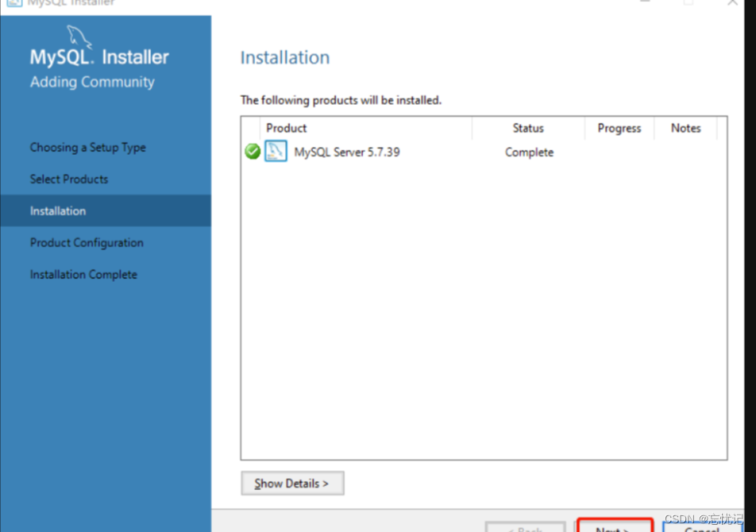Click 'The following products will be installed' text

341,100
